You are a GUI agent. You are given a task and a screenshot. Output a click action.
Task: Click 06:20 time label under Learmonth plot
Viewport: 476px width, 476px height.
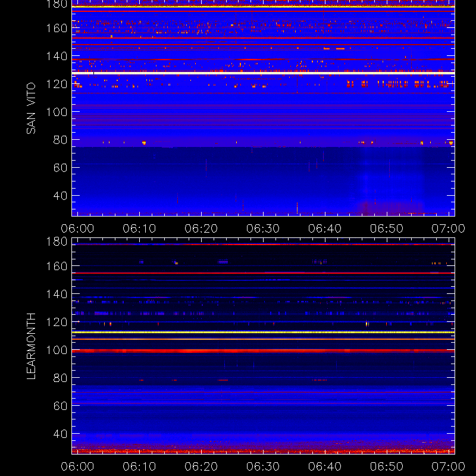point(201,466)
